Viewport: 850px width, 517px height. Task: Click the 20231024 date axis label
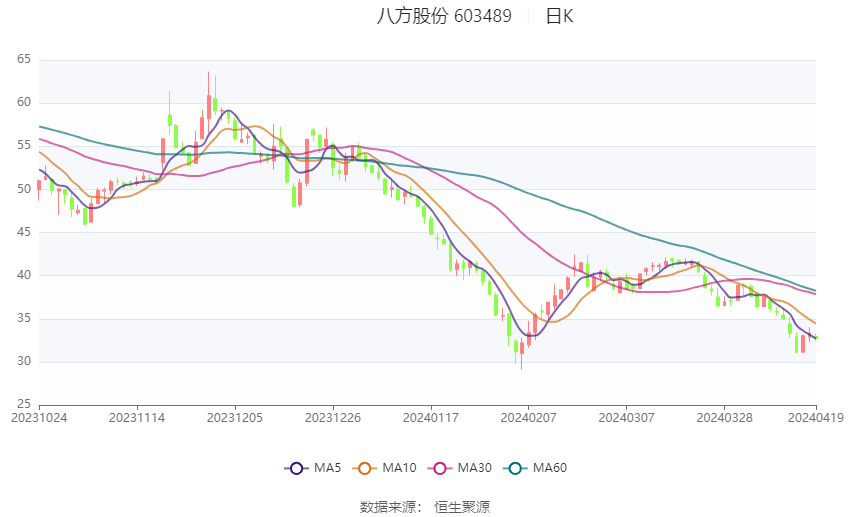point(39,418)
